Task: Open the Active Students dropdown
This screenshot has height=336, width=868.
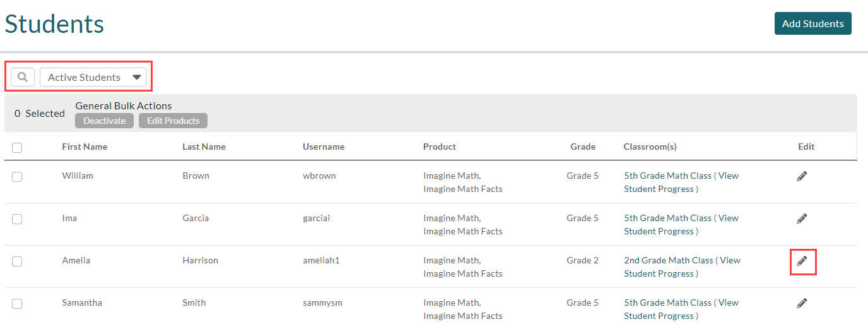Action: (93, 77)
